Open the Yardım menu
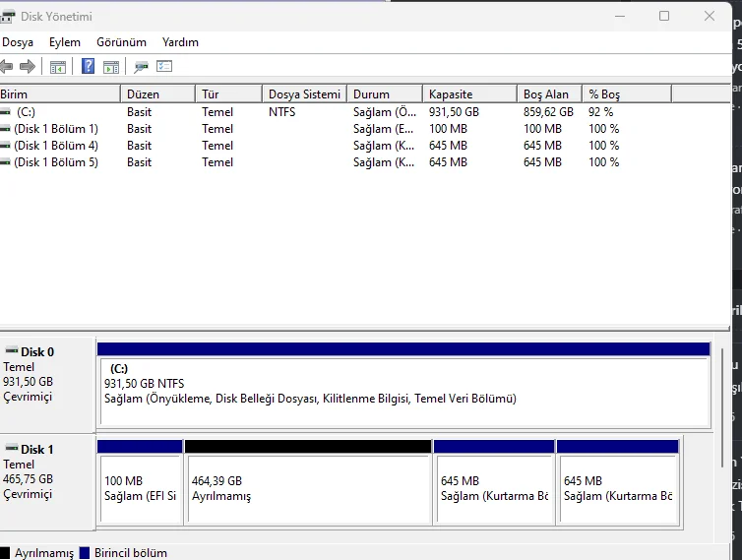Screen dimensions: 742x560 click(x=180, y=42)
